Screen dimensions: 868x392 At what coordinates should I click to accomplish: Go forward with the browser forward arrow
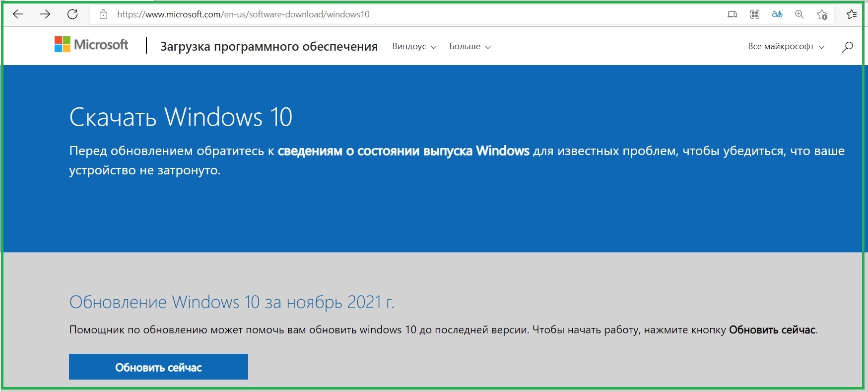click(45, 14)
